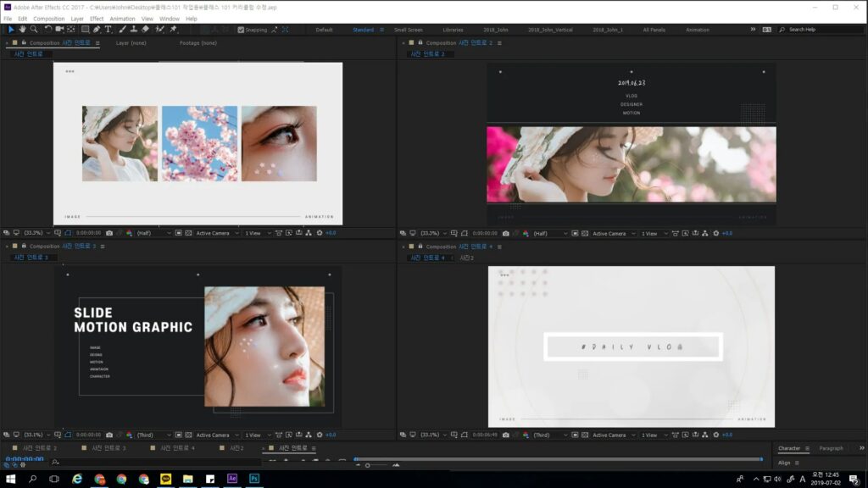Screen dimensions: 868x488
Task: Open the Composition menu
Action: (x=48, y=18)
